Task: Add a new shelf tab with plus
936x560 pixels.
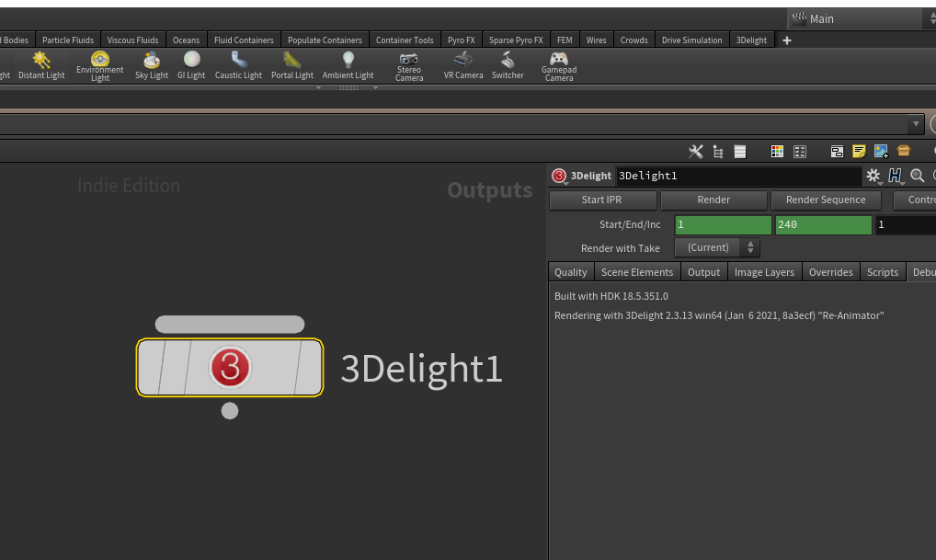Action: click(x=786, y=40)
